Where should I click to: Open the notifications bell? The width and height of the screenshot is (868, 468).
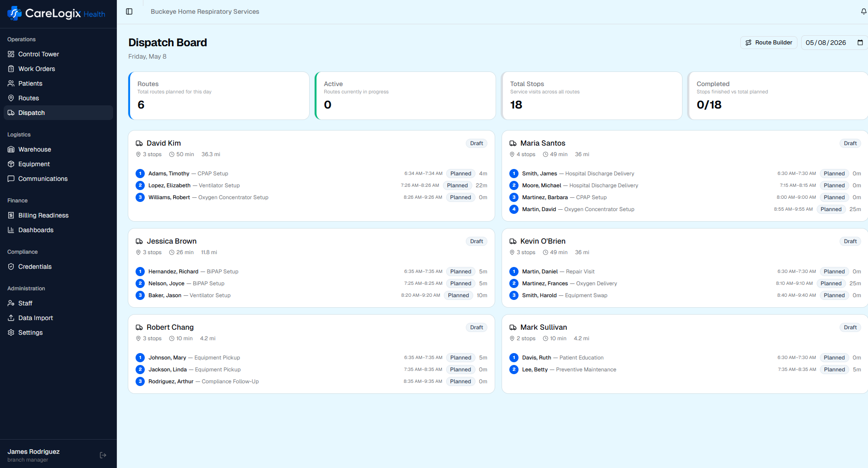(863, 11)
